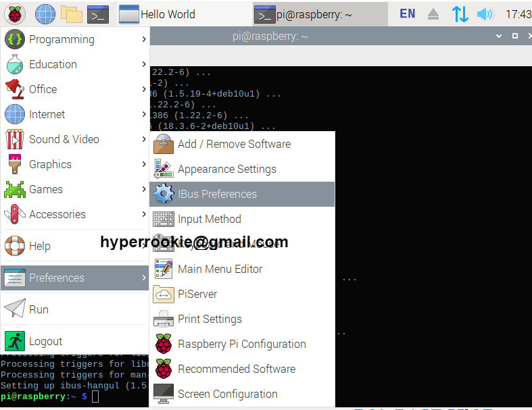532x410 pixels.
Task: Open the Games menu category
Action: click(x=75, y=189)
